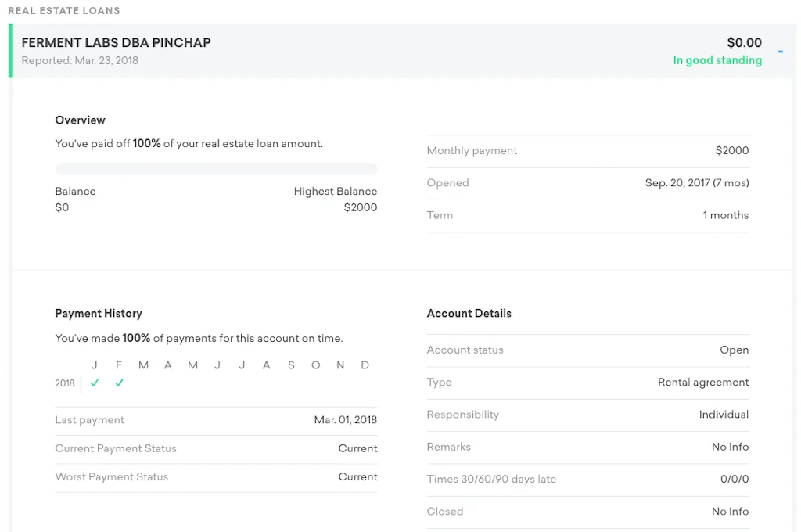Click the Responsibility Individual row
The height and width of the screenshot is (532, 801).
(587, 415)
